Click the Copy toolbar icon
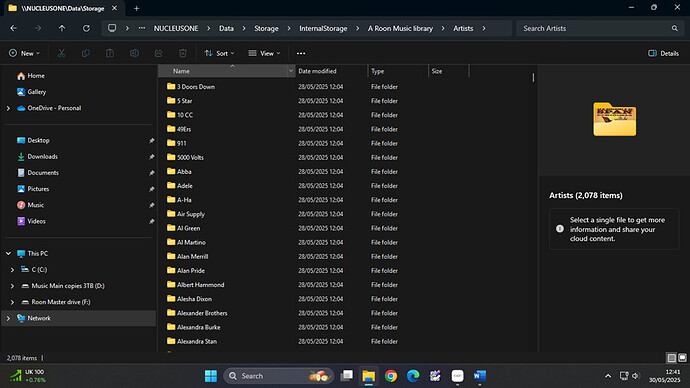Image resolution: width=690 pixels, height=388 pixels. coord(86,53)
